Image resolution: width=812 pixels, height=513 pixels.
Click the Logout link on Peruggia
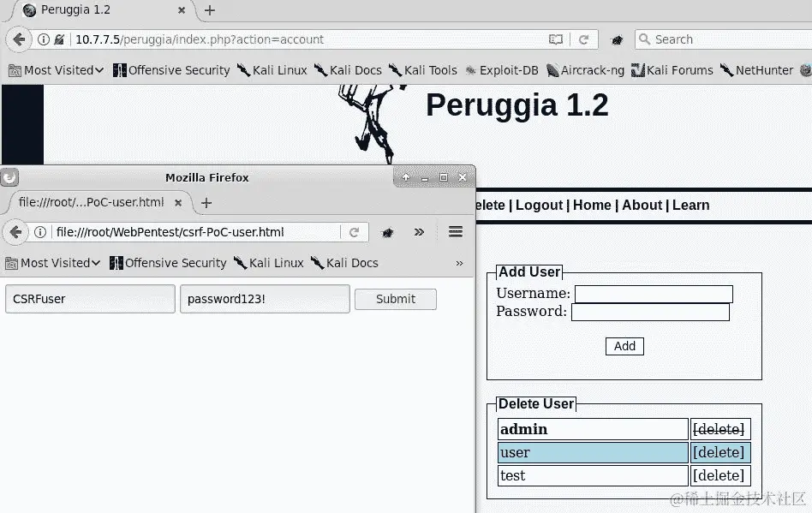point(539,205)
